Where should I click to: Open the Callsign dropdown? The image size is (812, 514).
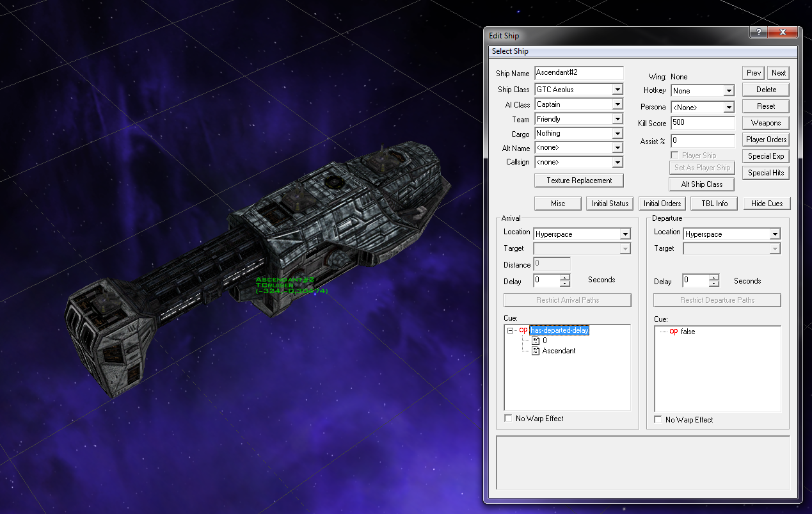pos(617,163)
